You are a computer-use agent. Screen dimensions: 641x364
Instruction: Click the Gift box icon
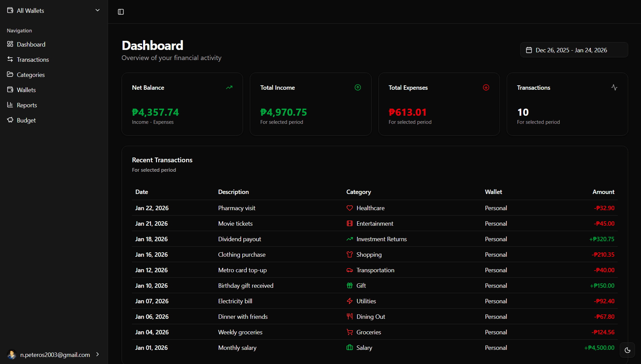coord(350,285)
